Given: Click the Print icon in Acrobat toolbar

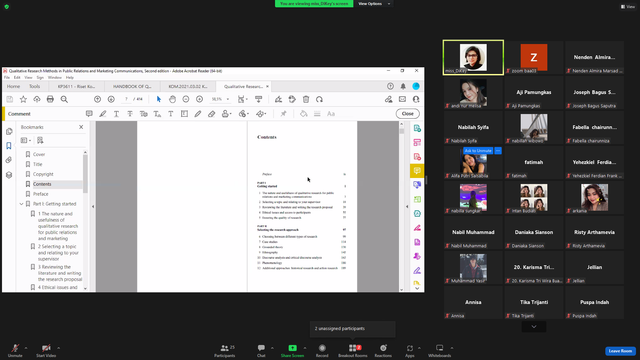Looking at the screenshot, I should (x=50, y=99).
